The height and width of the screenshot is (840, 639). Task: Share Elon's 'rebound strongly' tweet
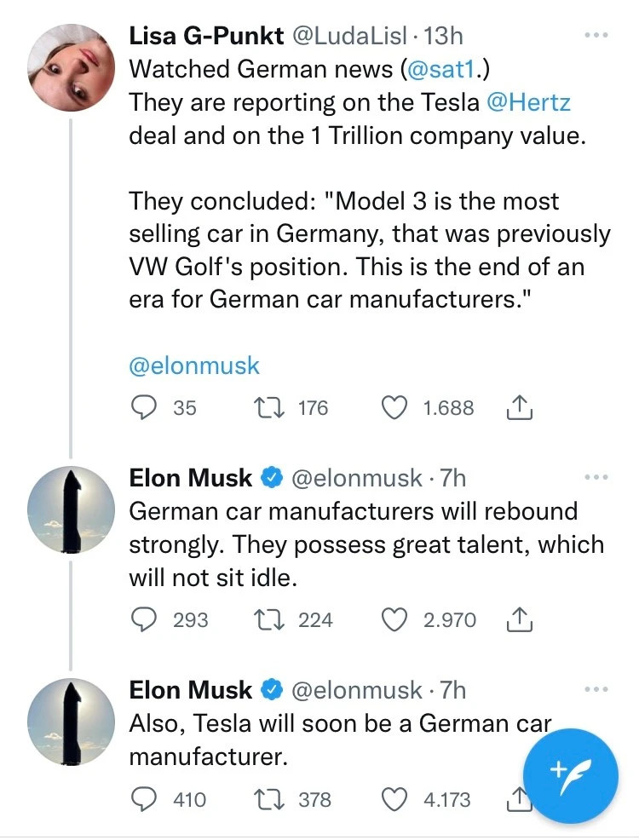519,620
